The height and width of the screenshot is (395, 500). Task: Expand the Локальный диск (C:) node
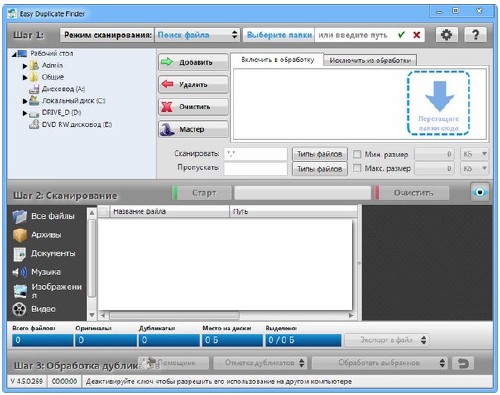(x=25, y=101)
